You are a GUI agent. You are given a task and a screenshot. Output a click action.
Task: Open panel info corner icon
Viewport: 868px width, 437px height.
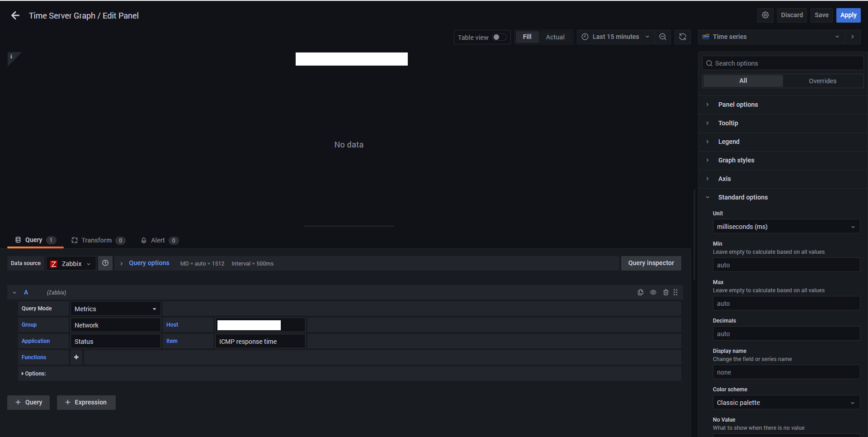click(11, 57)
